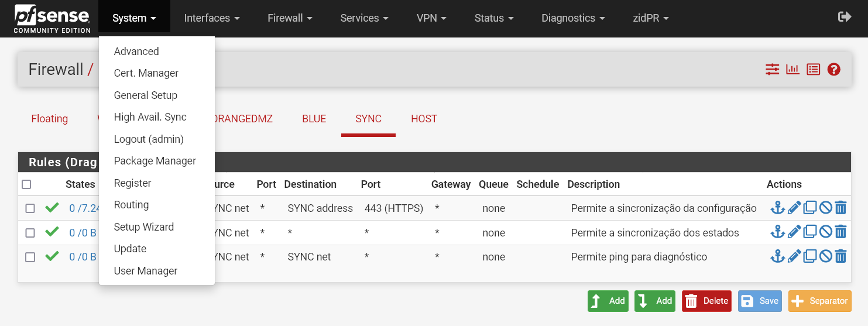The width and height of the screenshot is (868, 326).
Task: Select checkbox of ping diagnostic rule
Action: [x=30, y=257]
